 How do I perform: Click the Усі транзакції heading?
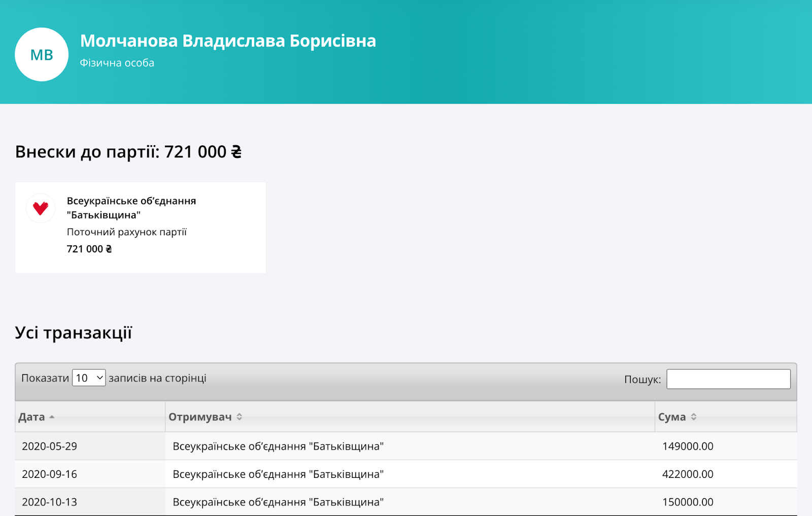click(x=74, y=333)
